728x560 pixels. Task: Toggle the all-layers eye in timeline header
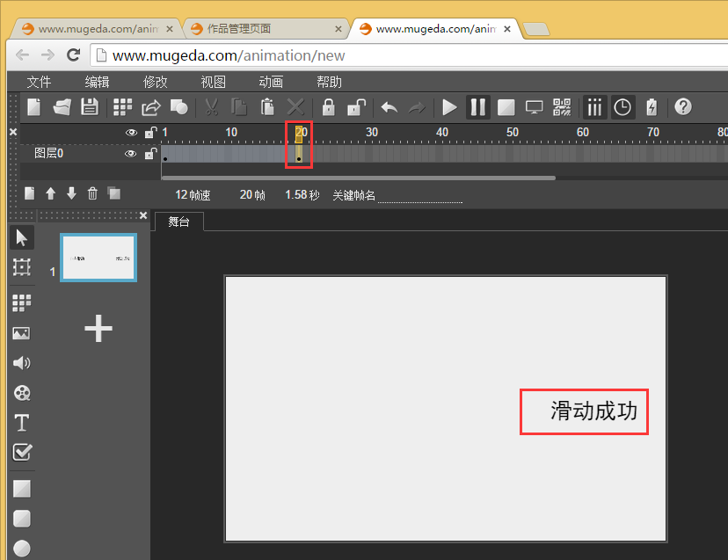click(131, 133)
